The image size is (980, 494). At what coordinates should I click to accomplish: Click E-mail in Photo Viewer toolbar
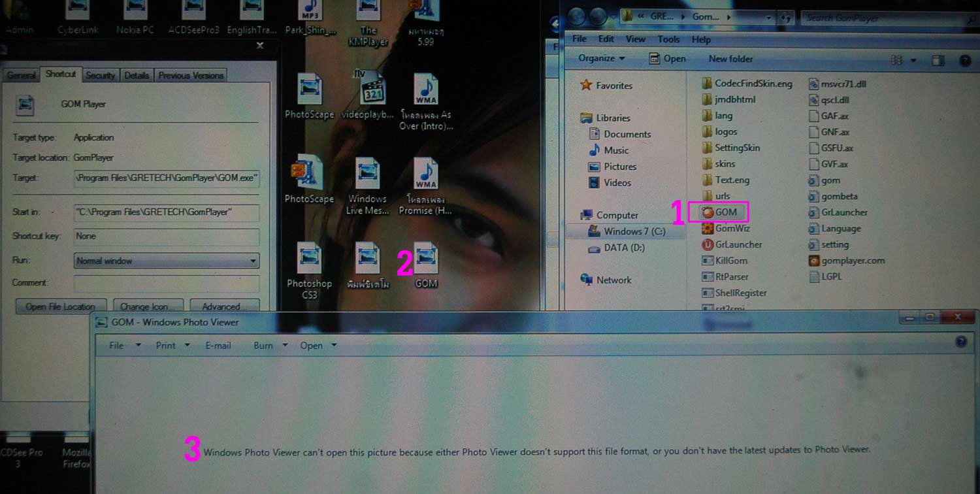point(218,346)
